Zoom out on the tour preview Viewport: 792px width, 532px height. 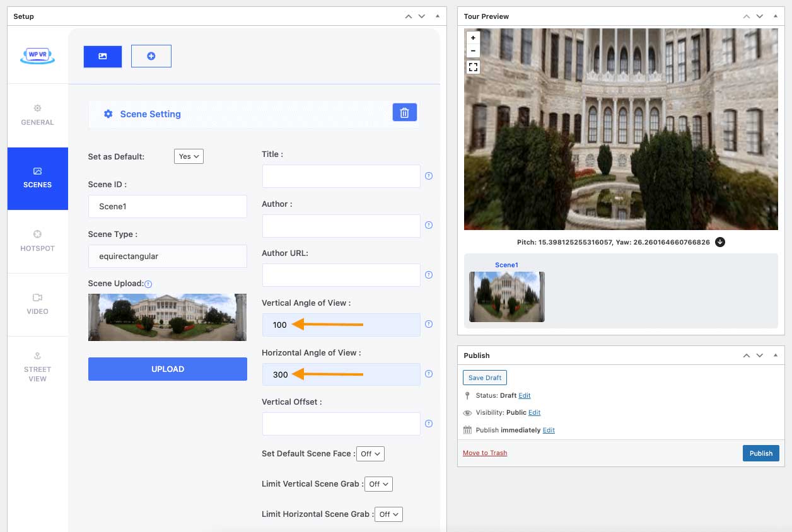473,51
